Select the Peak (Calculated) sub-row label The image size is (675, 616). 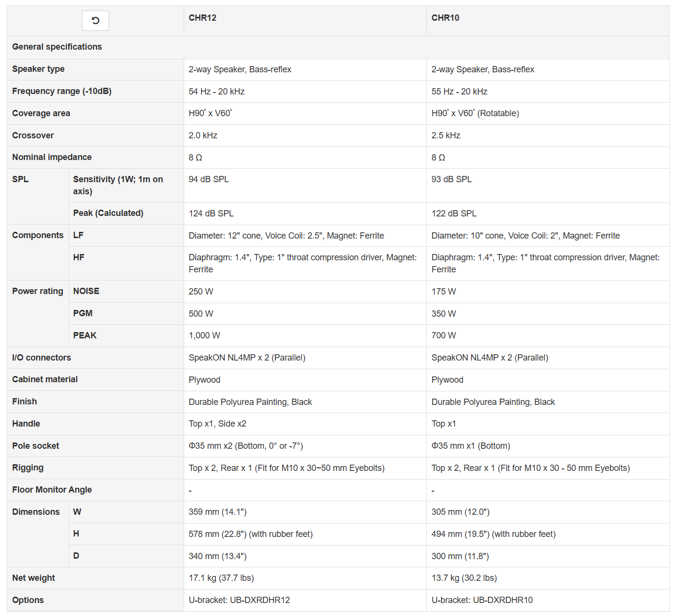point(108,213)
